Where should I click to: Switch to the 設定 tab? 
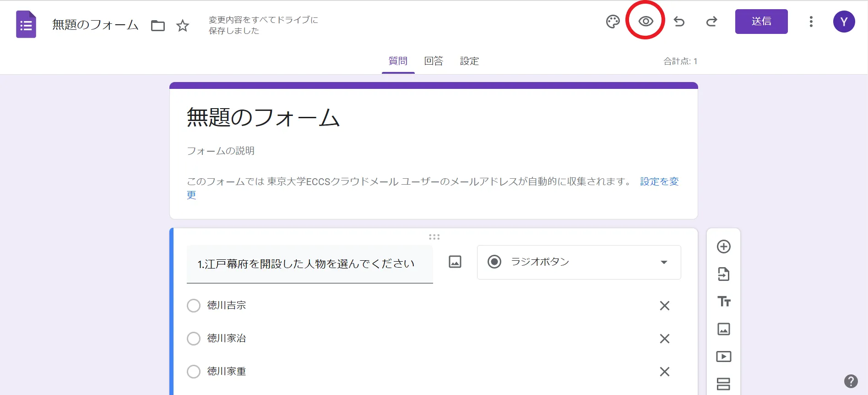pos(469,61)
